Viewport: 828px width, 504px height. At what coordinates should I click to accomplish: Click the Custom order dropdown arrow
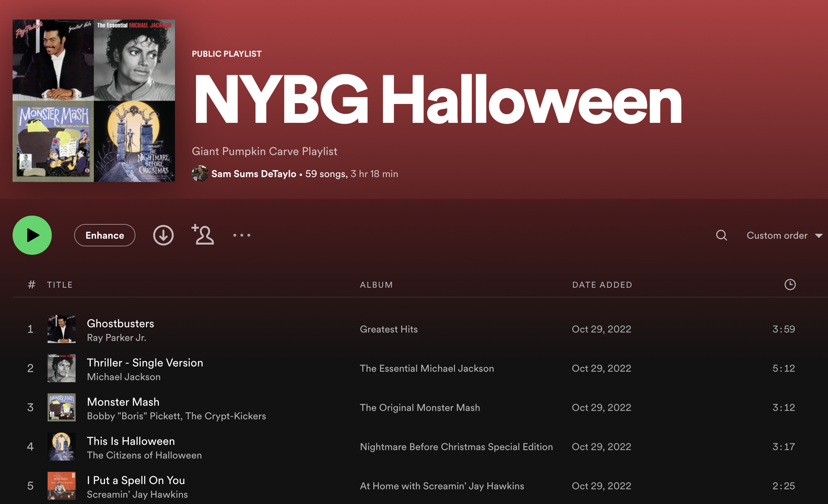[819, 236]
